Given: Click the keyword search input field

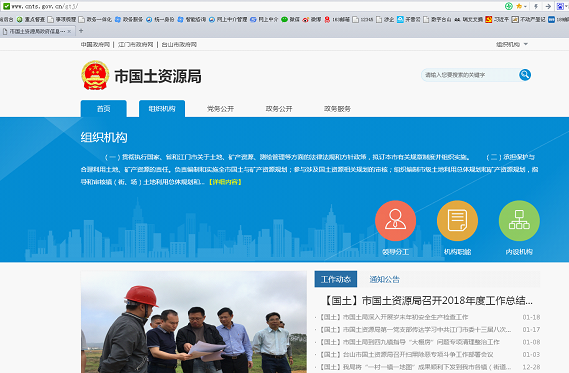Looking at the screenshot, I should point(470,75).
